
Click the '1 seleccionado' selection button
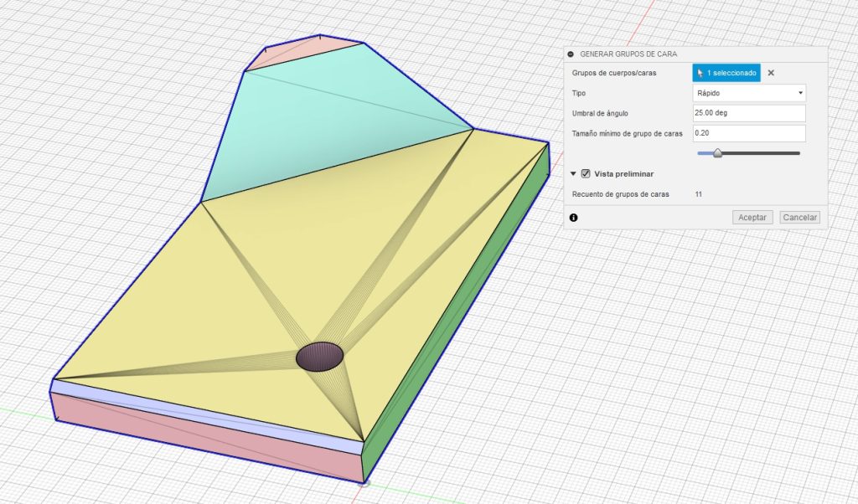click(726, 73)
